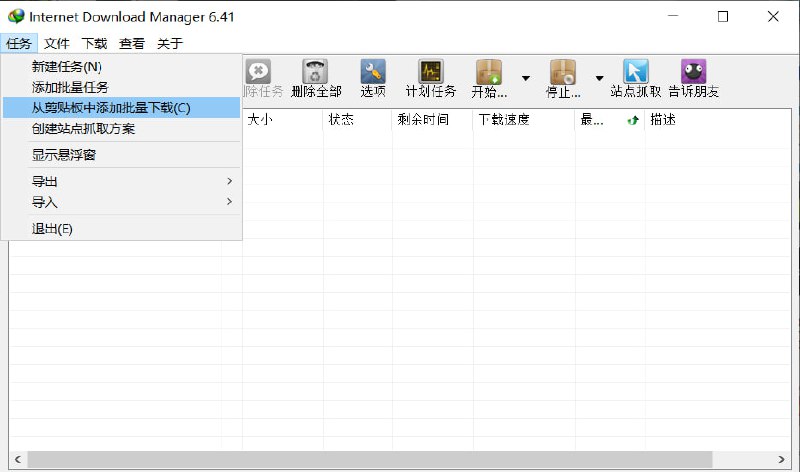Screen dimensions: 800x472
Task: Click the 停止 (Stop queue) icon
Action: (562, 78)
